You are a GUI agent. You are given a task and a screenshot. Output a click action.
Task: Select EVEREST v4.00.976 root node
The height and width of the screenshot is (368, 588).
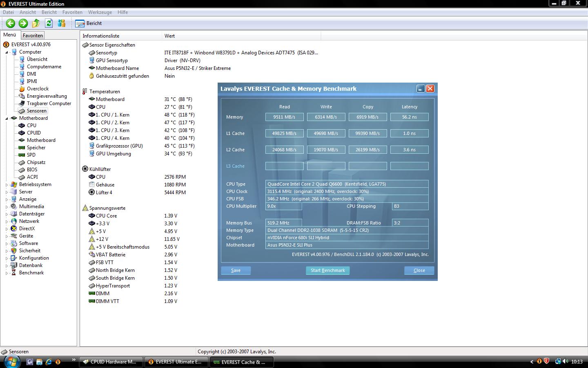click(31, 45)
